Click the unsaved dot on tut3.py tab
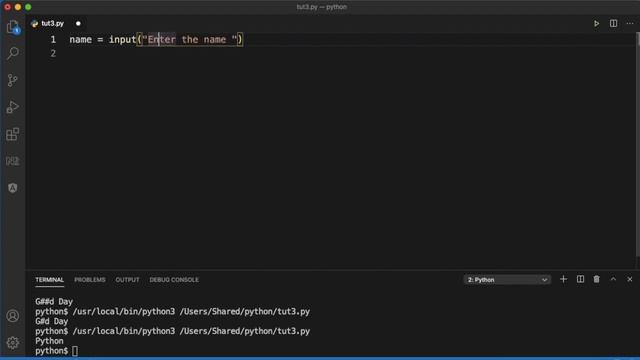This screenshot has height=360, width=640. coord(78,24)
